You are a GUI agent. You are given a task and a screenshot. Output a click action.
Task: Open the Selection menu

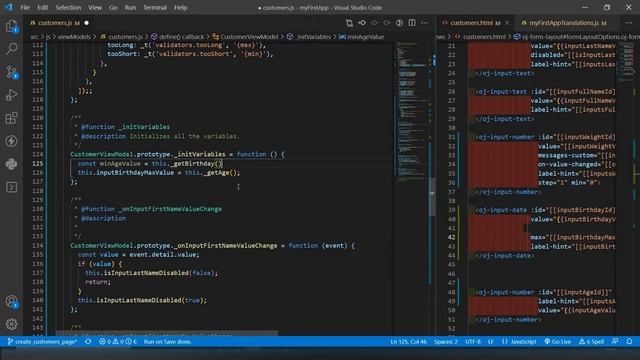point(68,7)
